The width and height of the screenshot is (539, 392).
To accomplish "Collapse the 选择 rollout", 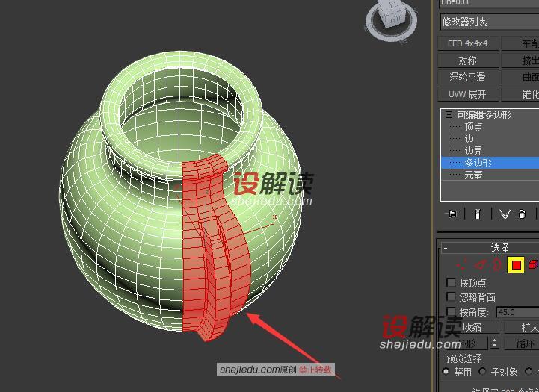I will click(446, 248).
